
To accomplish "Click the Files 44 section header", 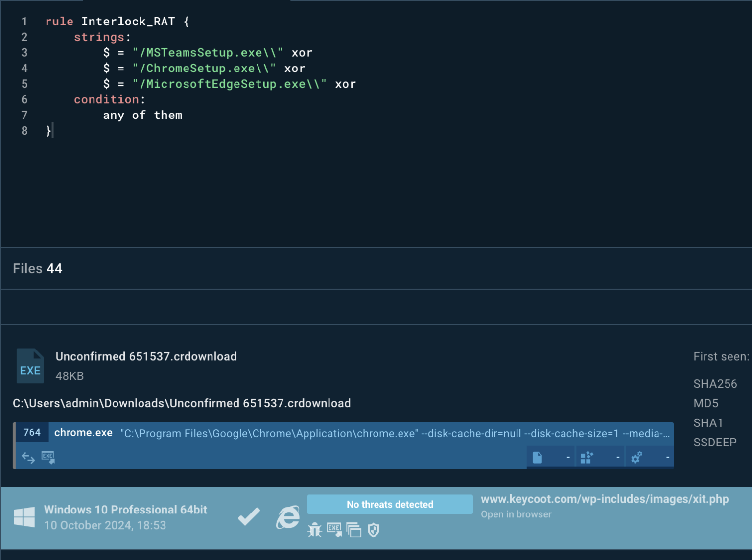I will 38,268.
